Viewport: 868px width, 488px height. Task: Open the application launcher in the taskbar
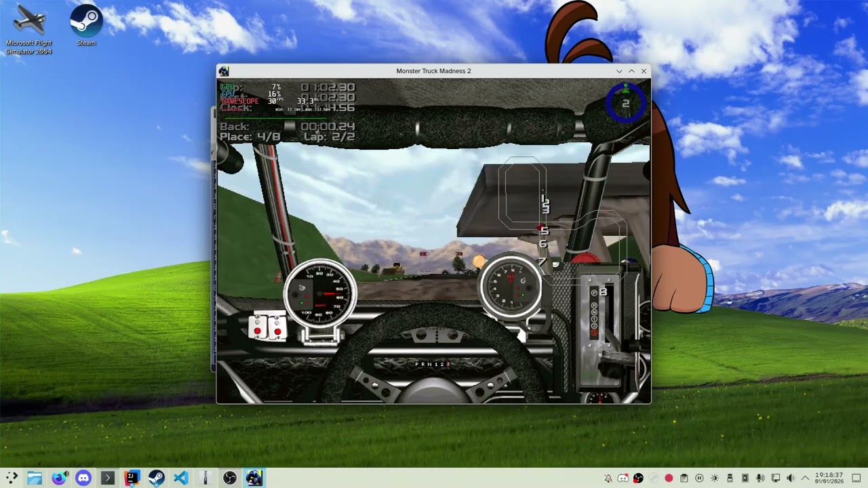point(12,478)
